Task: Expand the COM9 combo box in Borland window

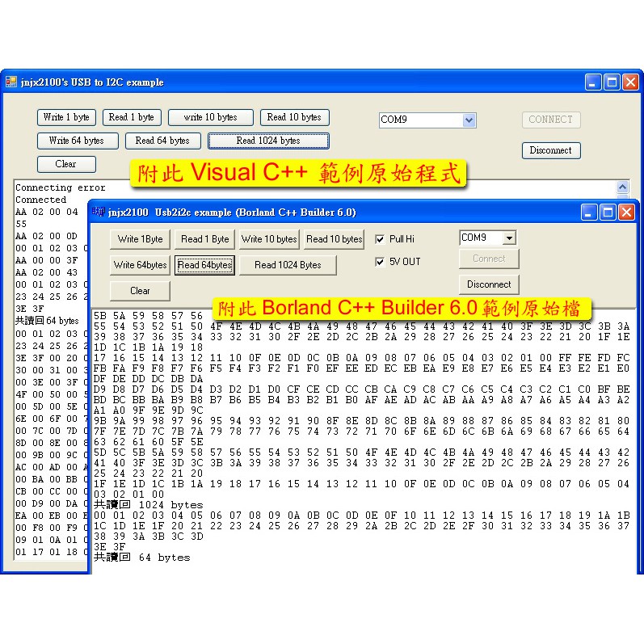Action: click(x=508, y=238)
